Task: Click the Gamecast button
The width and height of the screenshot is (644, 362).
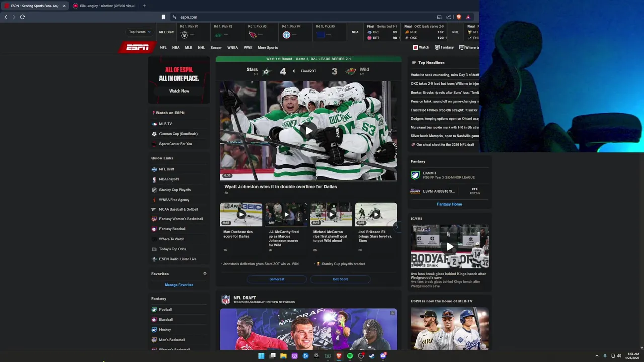Action: [277, 279]
